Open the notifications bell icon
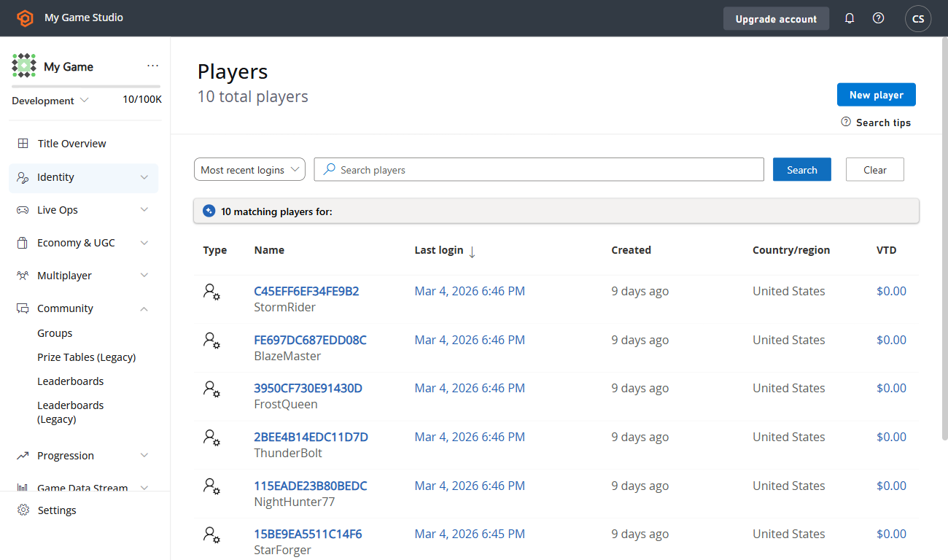The image size is (948, 560). [850, 18]
